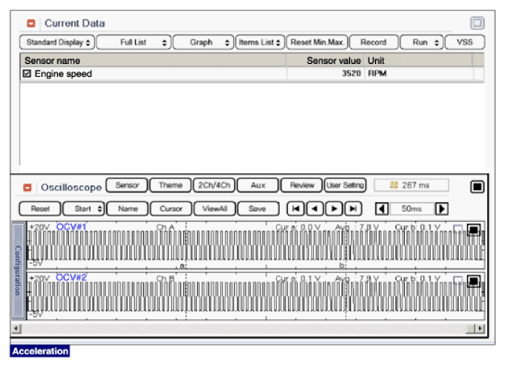Click the oscilloscope Reset button

pos(40,209)
